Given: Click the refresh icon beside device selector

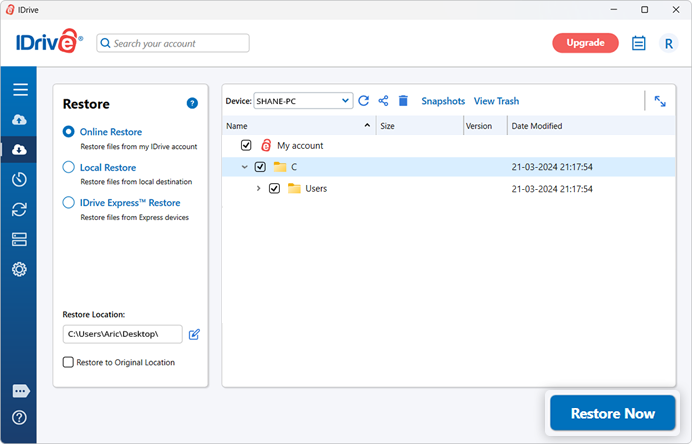Looking at the screenshot, I should (x=364, y=101).
